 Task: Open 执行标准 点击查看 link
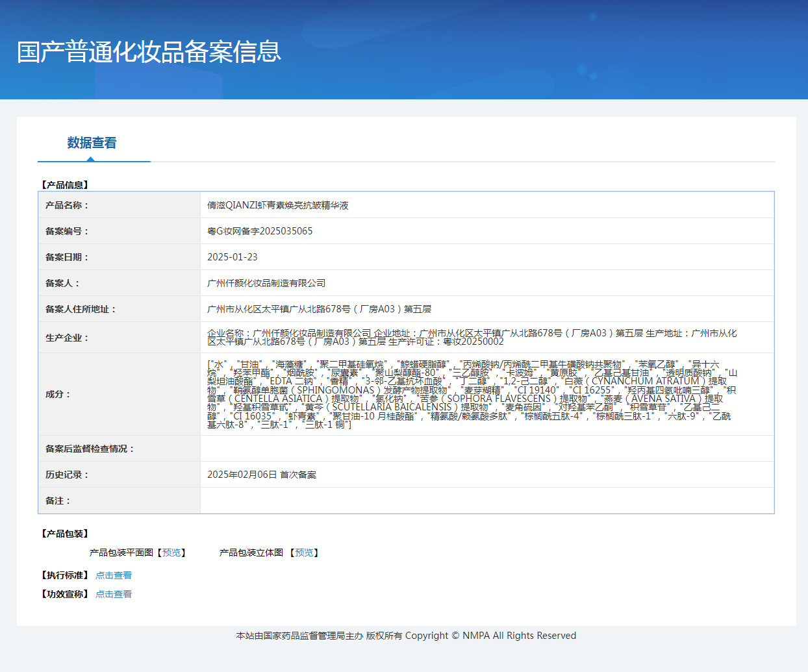click(x=114, y=575)
